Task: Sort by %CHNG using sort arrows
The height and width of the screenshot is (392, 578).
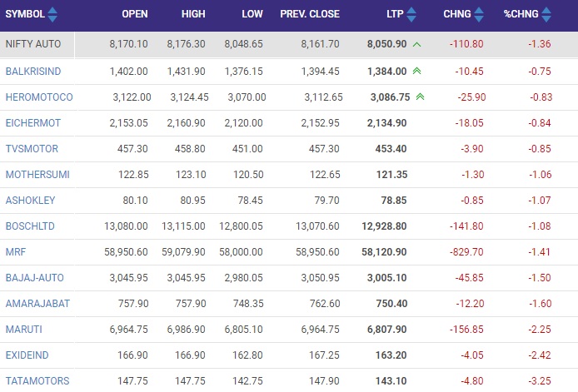Action: coord(546,14)
